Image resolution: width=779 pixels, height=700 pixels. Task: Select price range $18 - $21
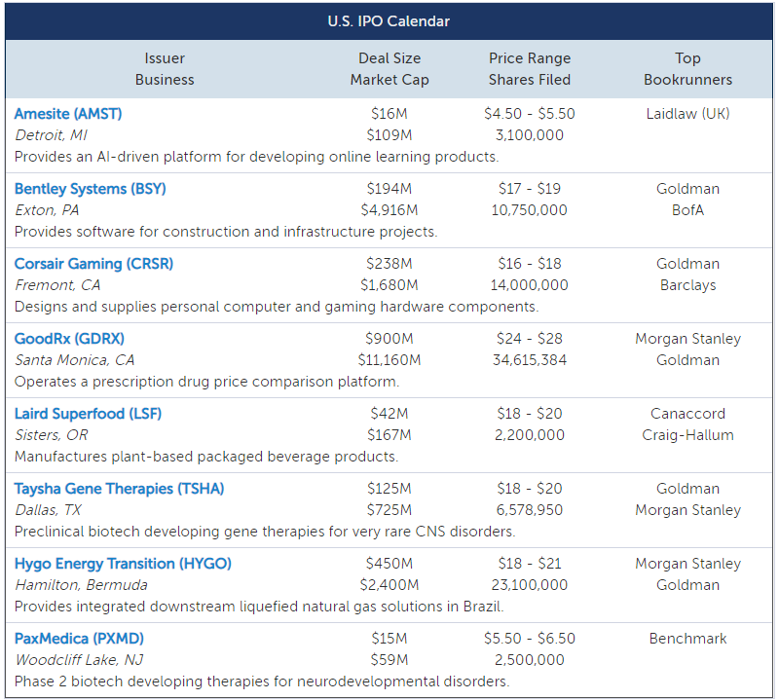coord(530,564)
